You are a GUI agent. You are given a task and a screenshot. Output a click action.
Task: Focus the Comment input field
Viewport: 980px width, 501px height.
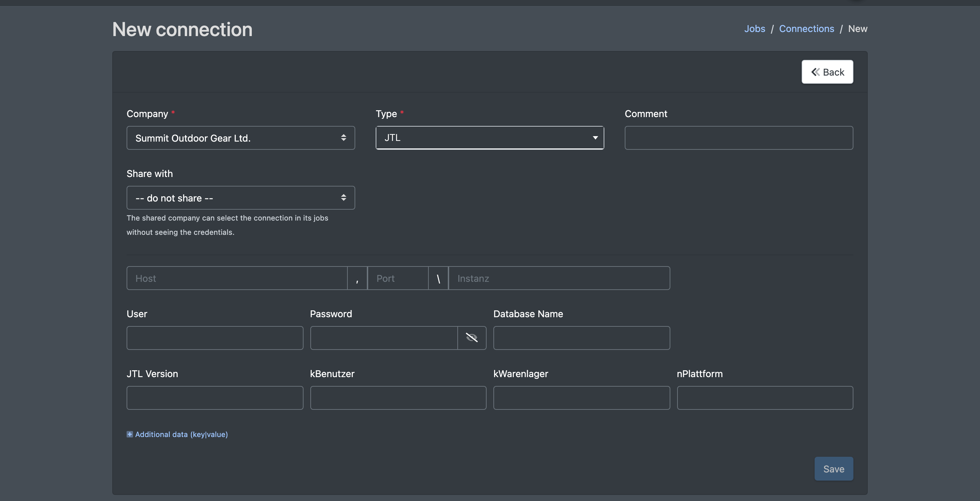739,138
